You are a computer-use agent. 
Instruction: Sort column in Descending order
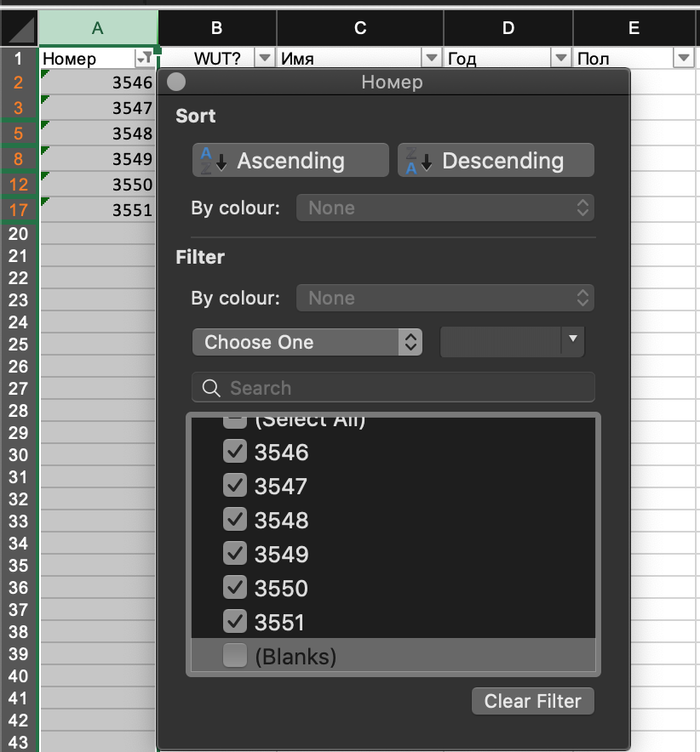click(496, 160)
